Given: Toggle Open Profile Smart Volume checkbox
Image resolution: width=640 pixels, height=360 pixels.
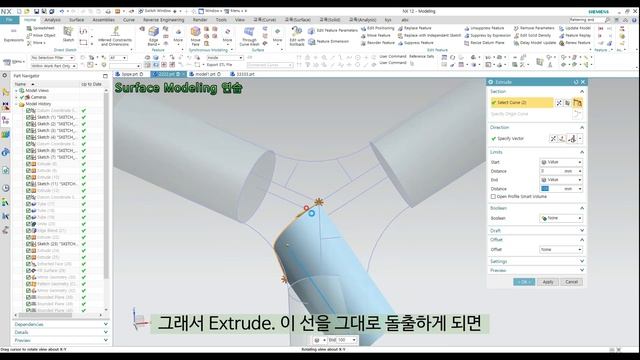Looking at the screenshot, I should coord(493,197).
